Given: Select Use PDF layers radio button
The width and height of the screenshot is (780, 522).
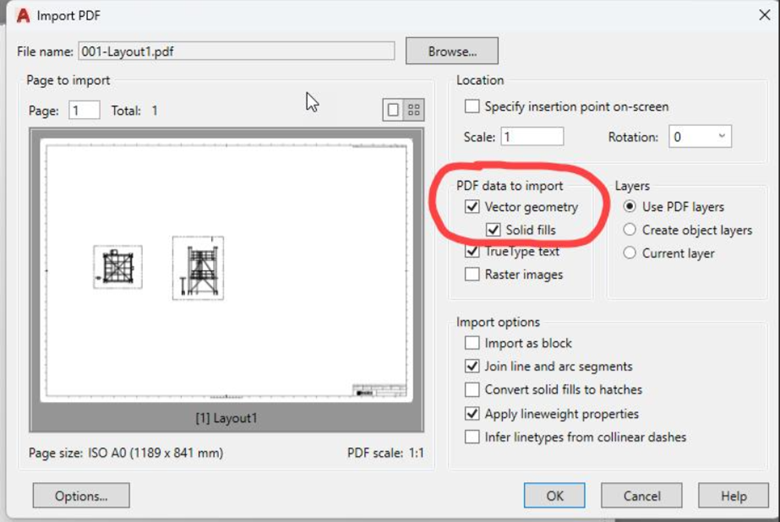Looking at the screenshot, I should click(630, 207).
